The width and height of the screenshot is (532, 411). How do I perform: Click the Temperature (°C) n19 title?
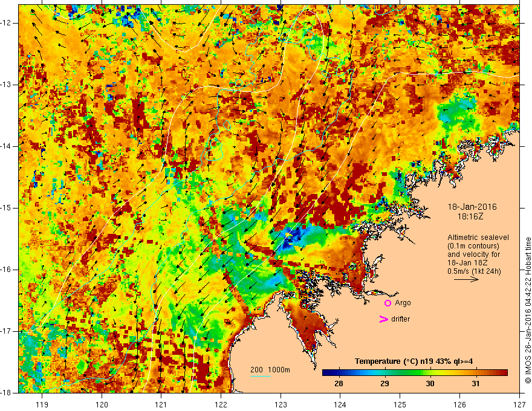414,361
